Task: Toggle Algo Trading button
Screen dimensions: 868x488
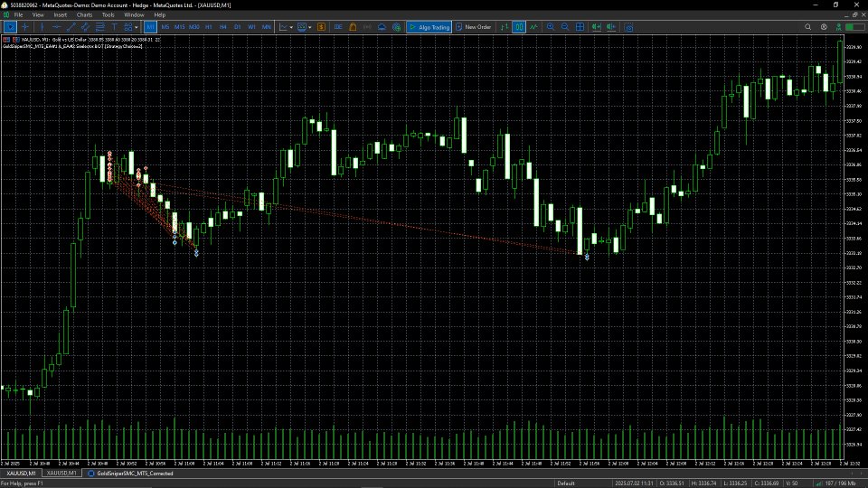Action: [x=429, y=26]
